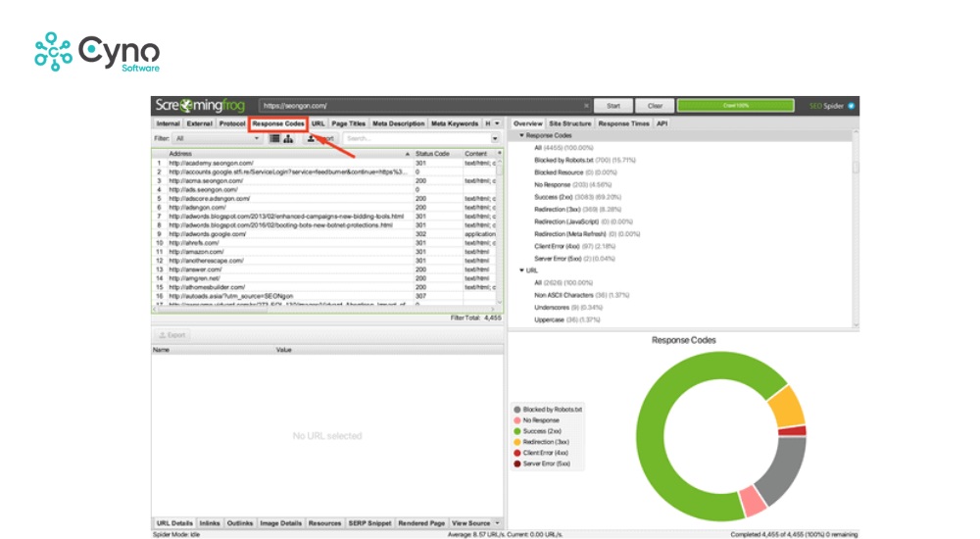Click the SEO Spider blue badge icon
This screenshot has height=539, width=980.
(x=851, y=106)
